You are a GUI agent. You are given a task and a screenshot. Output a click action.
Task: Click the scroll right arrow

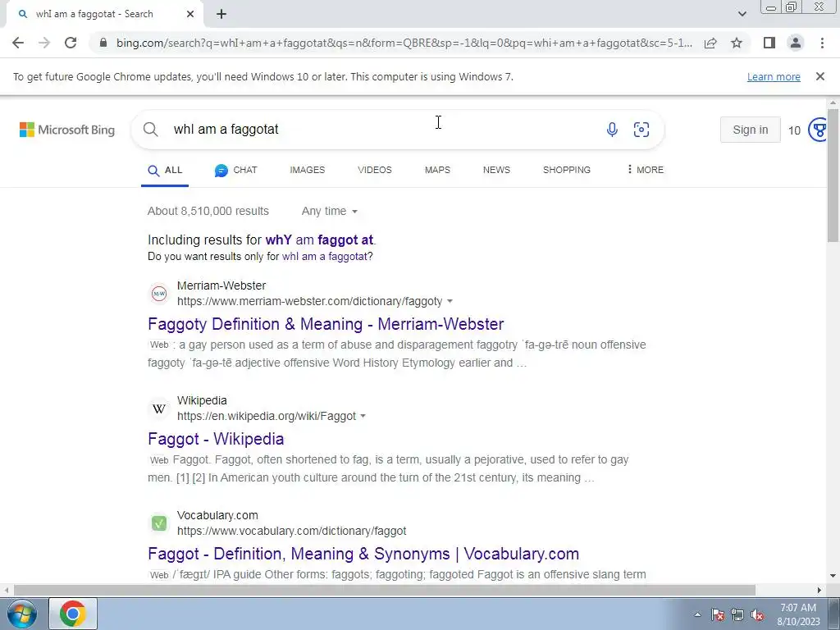819,591
